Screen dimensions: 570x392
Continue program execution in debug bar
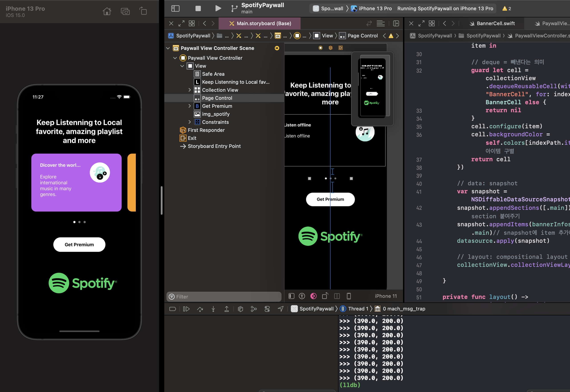tap(186, 309)
